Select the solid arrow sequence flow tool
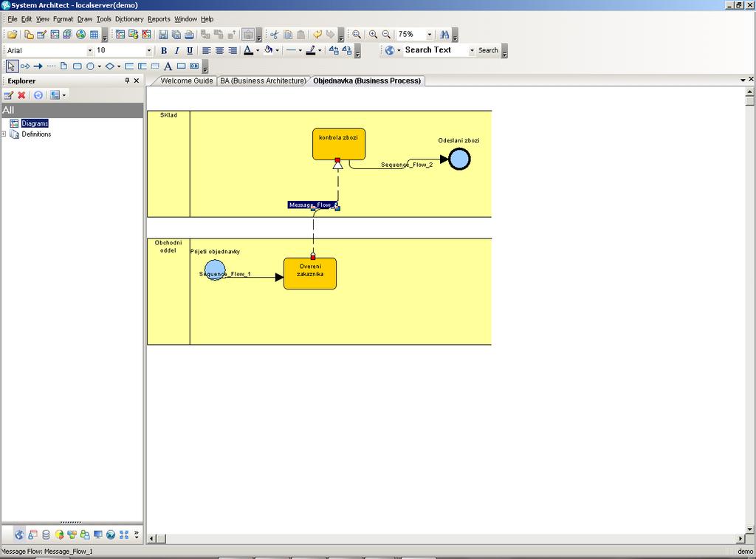The image size is (756, 559). click(x=38, y=66)
